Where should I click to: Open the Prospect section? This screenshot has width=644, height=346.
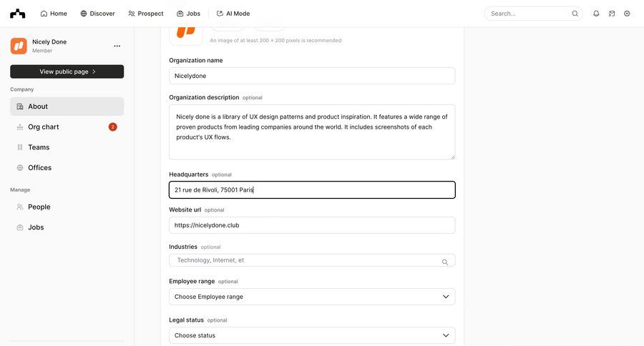[x=146, y=14]
